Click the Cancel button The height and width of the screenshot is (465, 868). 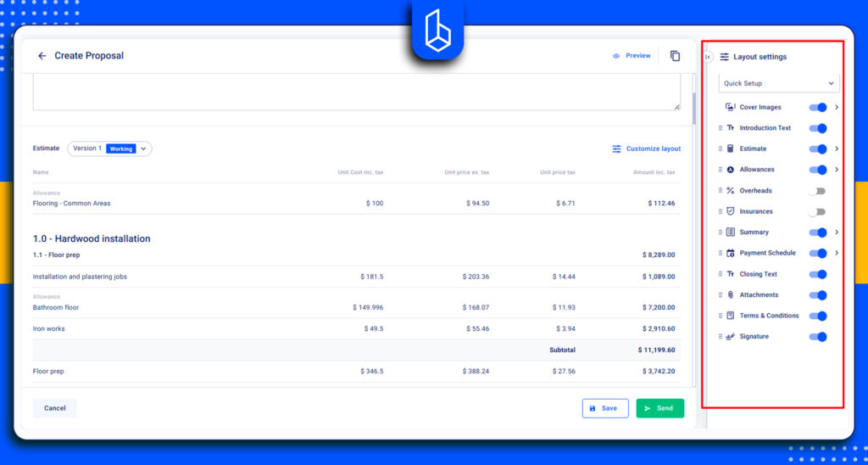click(x=55, y=408)
